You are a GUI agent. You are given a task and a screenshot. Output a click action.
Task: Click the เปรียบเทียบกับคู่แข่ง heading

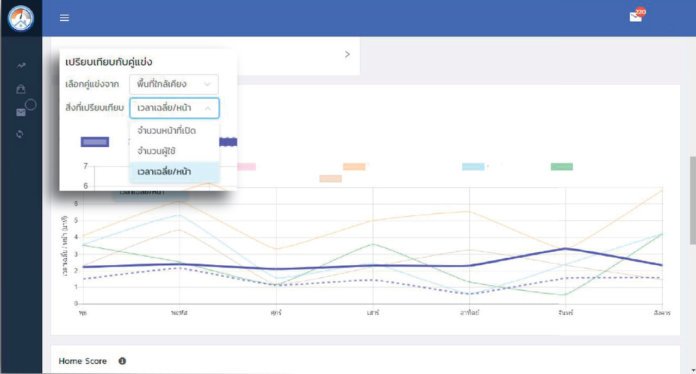point(109,62)
